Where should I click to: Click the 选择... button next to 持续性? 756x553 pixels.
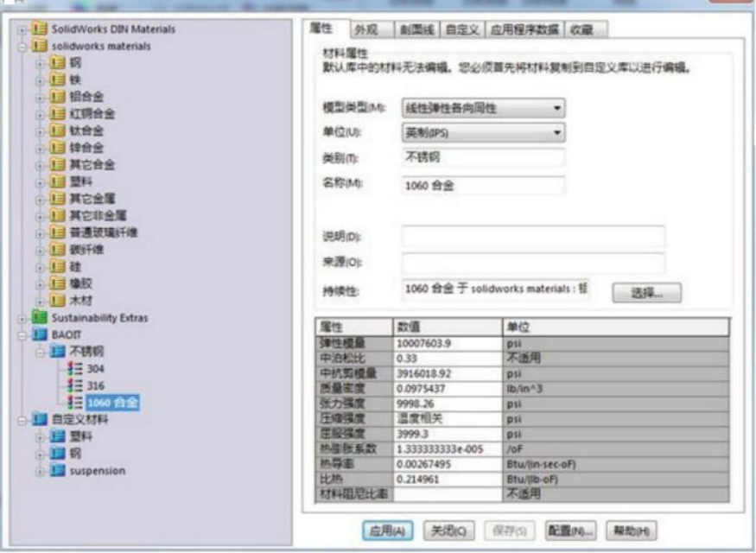click(646, 293)
